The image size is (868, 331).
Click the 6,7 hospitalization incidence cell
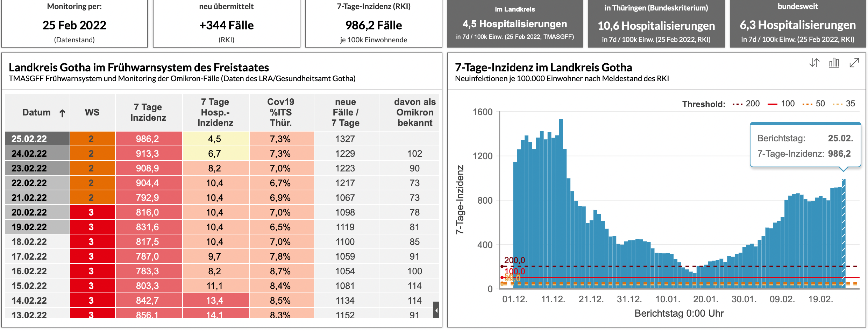(x=216, y=153)
